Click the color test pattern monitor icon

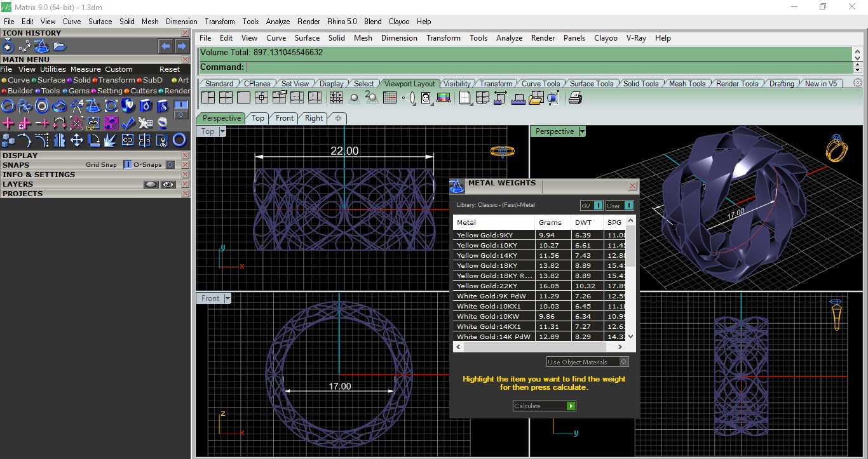click(444, 98)
